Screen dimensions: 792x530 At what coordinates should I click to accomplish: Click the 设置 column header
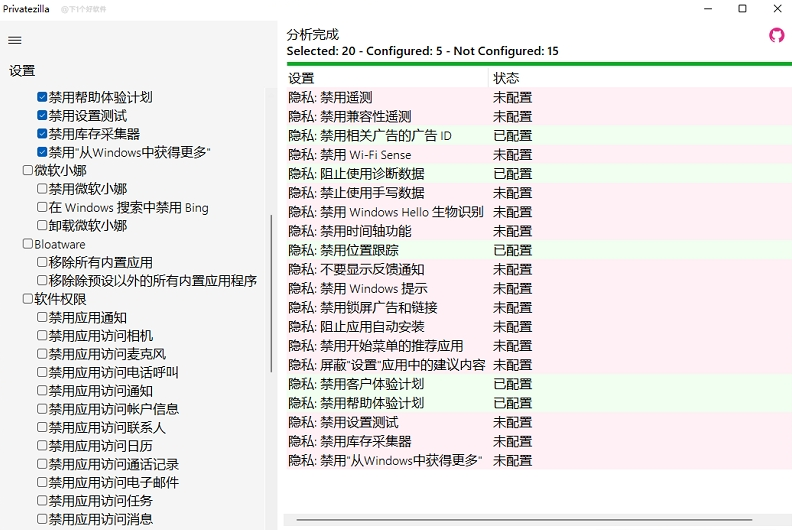(x=387, y=78)
